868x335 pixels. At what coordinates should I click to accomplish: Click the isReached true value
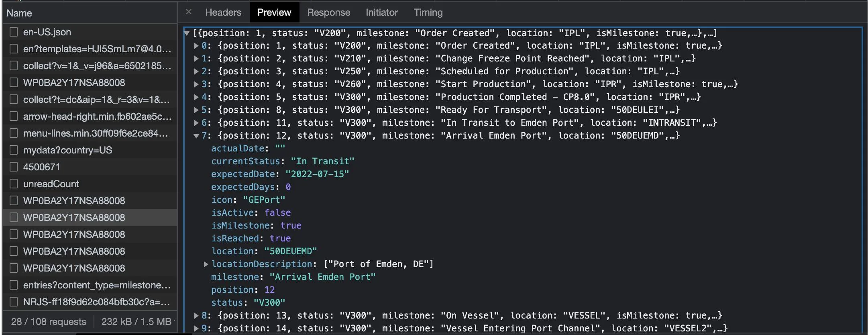280,238
